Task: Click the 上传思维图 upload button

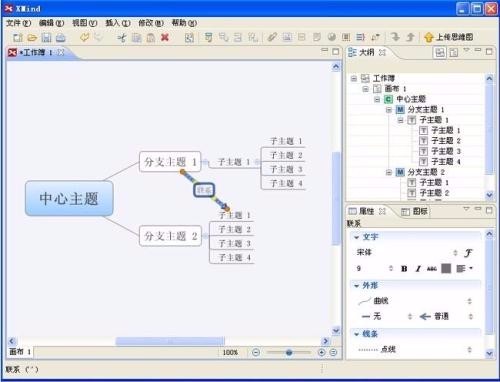Action: click(449, 37)
